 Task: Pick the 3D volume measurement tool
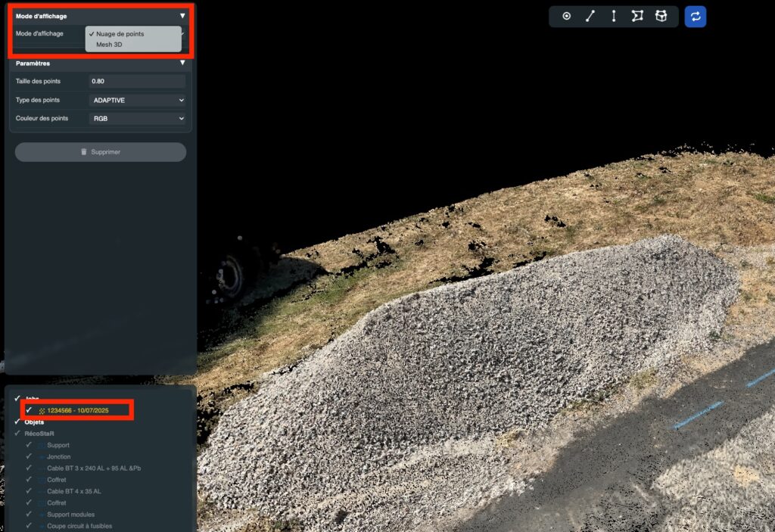[661, 16]
